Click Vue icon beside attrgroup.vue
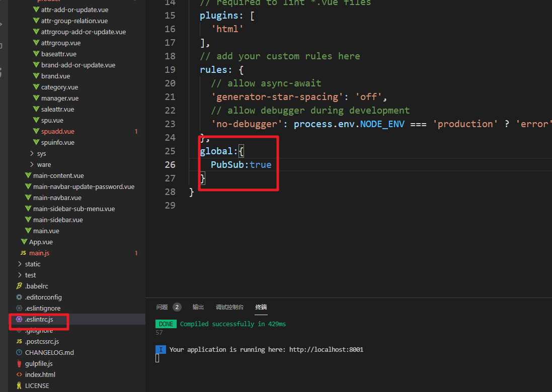 tap(36, 43)
